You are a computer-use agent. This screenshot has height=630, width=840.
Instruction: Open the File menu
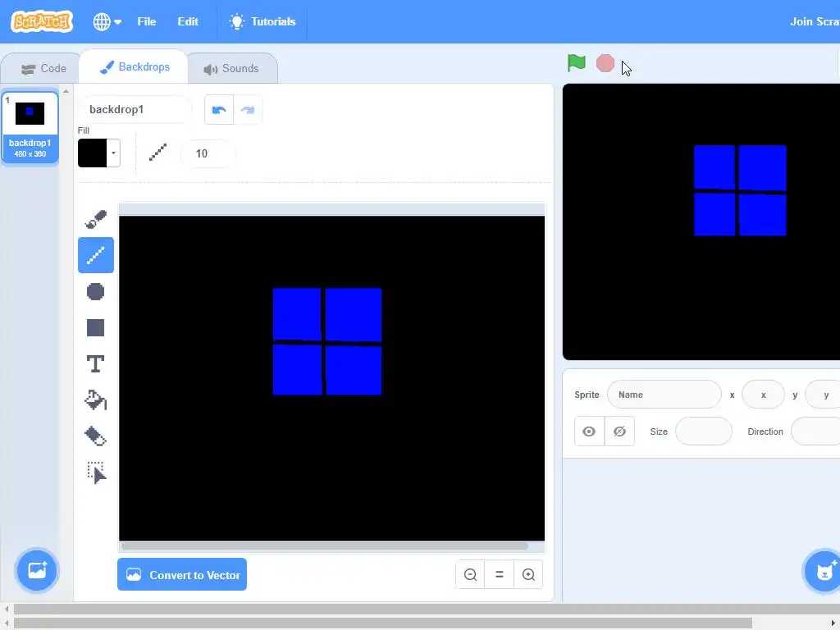coord(146,21)
